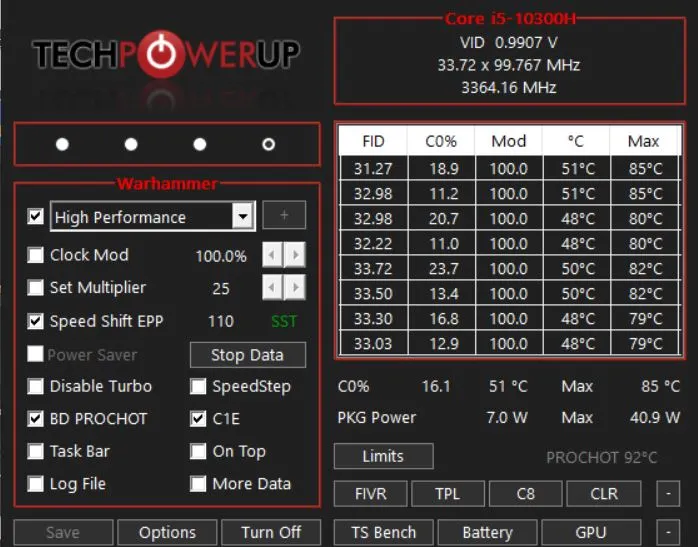Click the Core i5-10300H title
The height and width of the screenshot is (547, 698).
(x=510, y=19)
